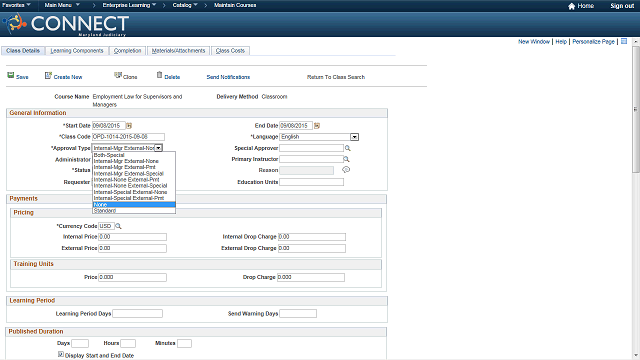Click the Clone icon
This screenshot has height=360, width=640.
(x=118, y=76)
